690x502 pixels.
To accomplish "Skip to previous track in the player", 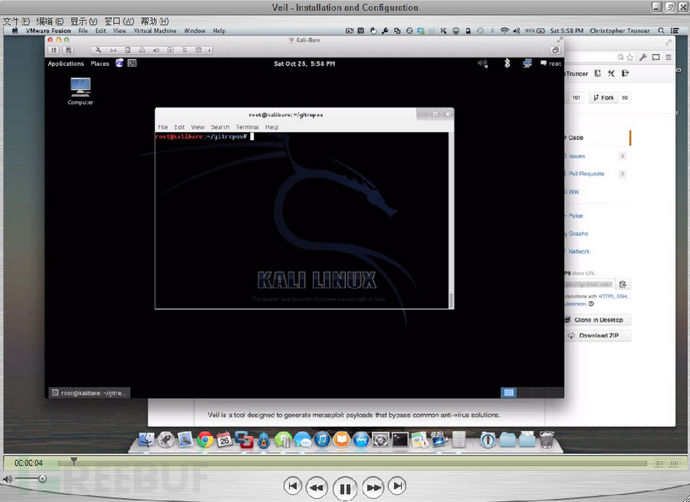I will pos(292,486).
